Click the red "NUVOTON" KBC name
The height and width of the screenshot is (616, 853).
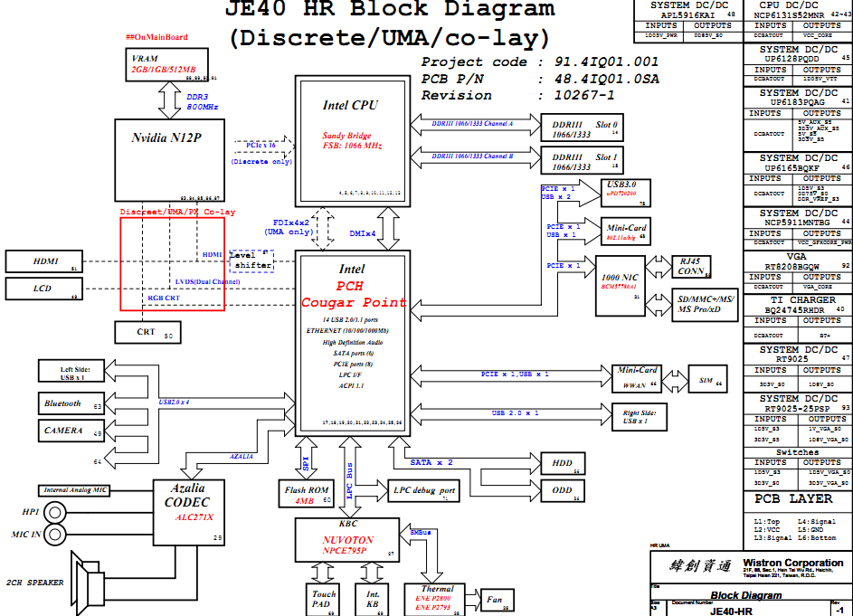[348, 540]
